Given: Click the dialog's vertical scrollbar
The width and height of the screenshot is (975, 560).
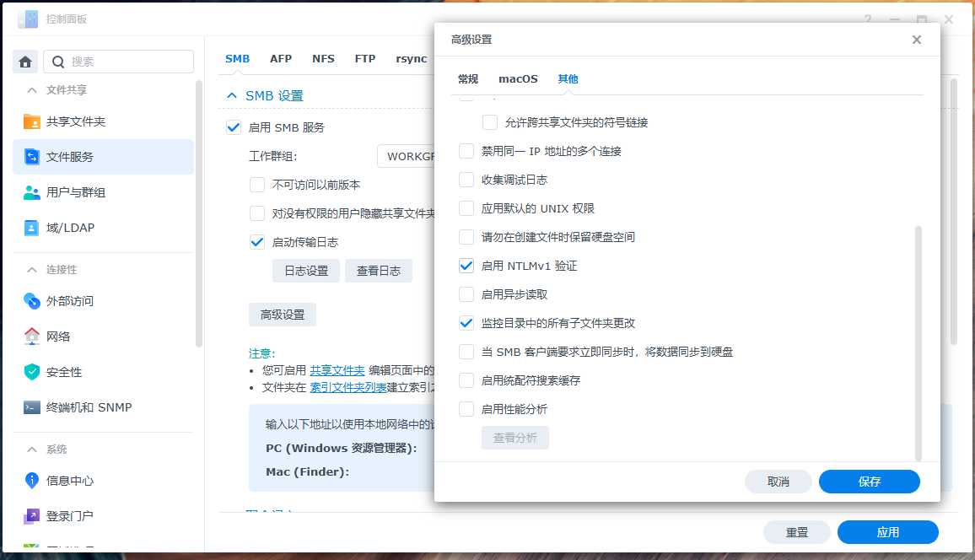Looking at the screenshot, I should [918, 337].
